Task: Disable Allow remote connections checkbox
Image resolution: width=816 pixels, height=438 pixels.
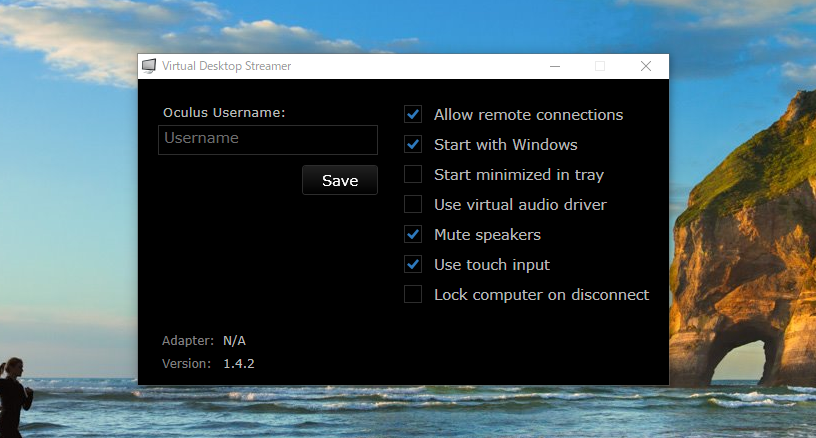Action: pyautogui.click(x=413, y=115)
